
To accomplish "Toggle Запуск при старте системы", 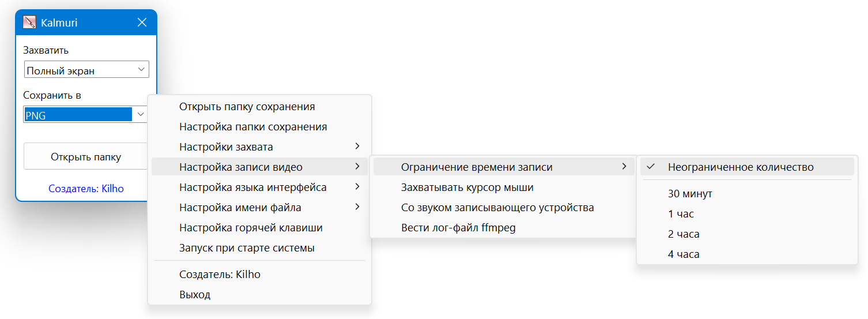I will [247, 248].
